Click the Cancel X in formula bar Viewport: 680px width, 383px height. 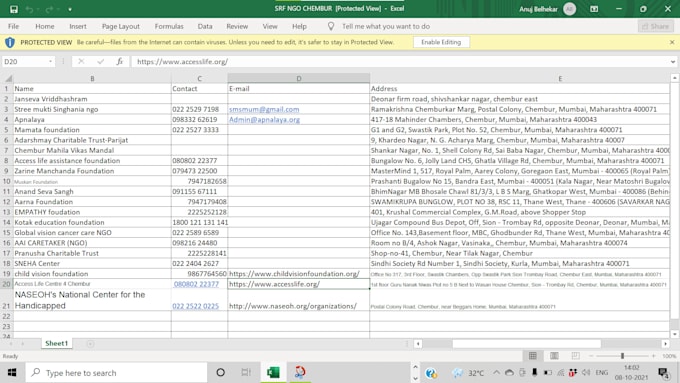click(x=81, y=62)
